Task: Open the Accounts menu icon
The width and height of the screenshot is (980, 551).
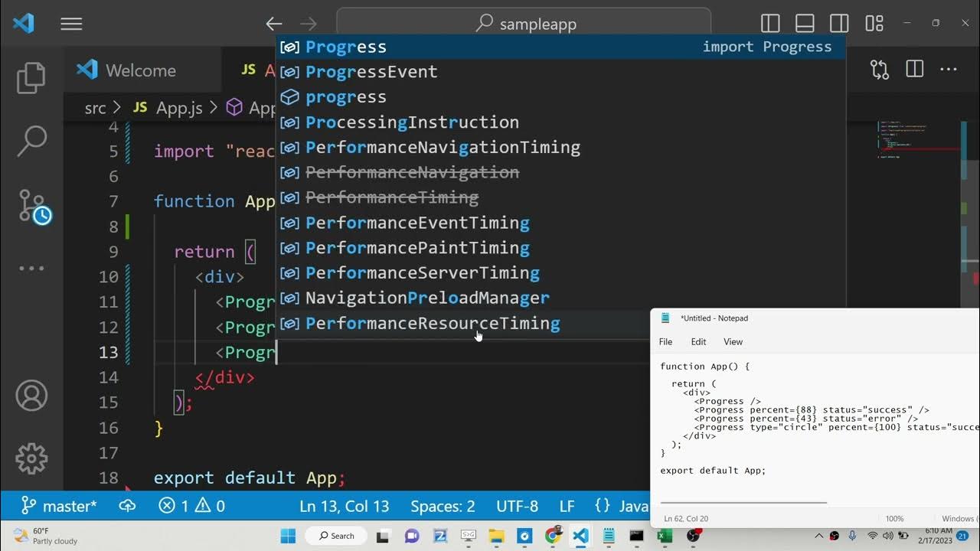Action: coord(31,396)
